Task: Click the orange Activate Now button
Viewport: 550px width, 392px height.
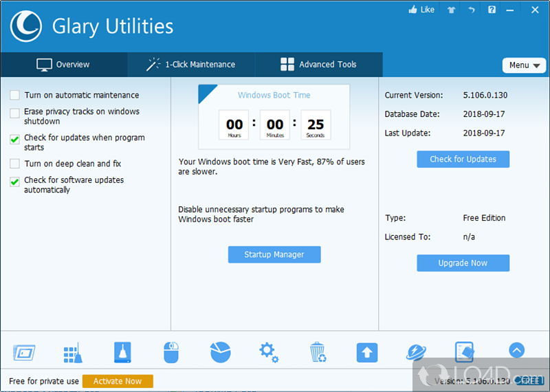Action: point(118,381)
